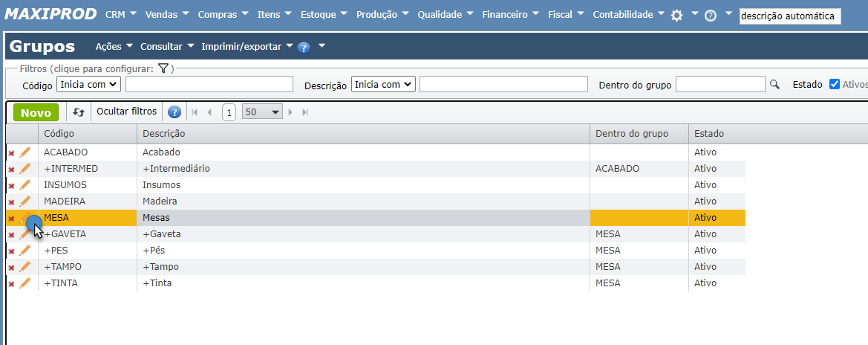Open the blue help icon in the grid toolbar
Viewport: 868px width, 345px height.
174,112
